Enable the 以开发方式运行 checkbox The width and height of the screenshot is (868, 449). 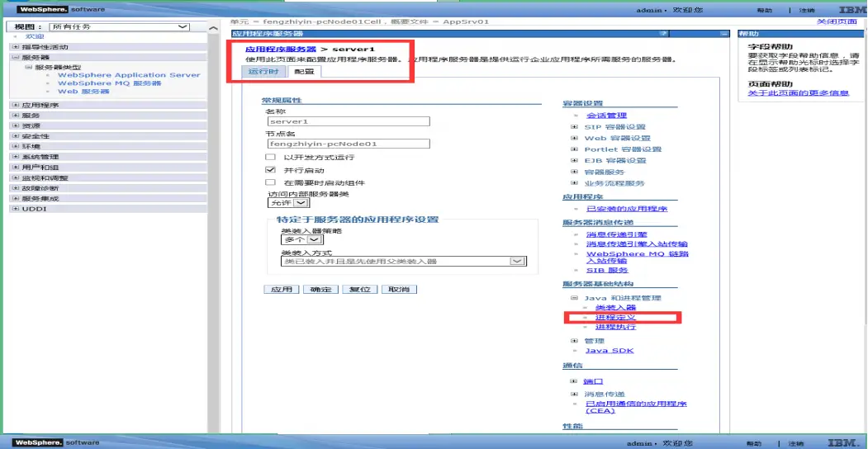coord(270,157)
